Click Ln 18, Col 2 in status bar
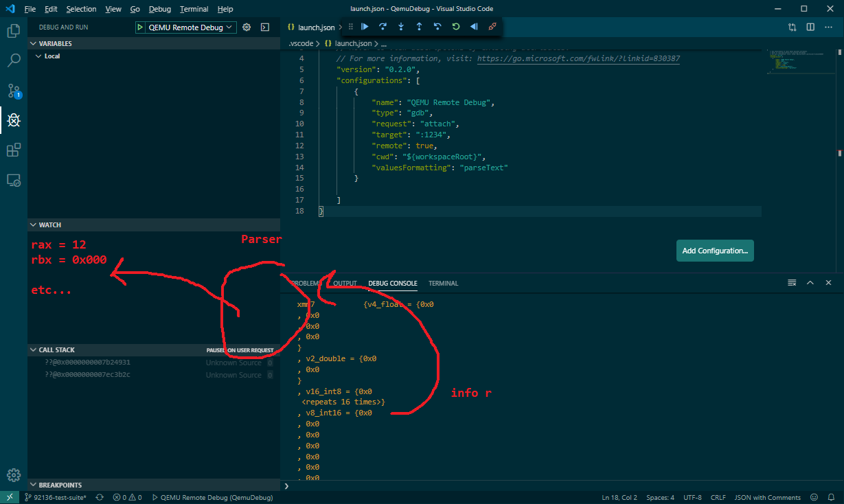Image resolution: width=844 pixels, height=504 pixels. coord(619,497)
